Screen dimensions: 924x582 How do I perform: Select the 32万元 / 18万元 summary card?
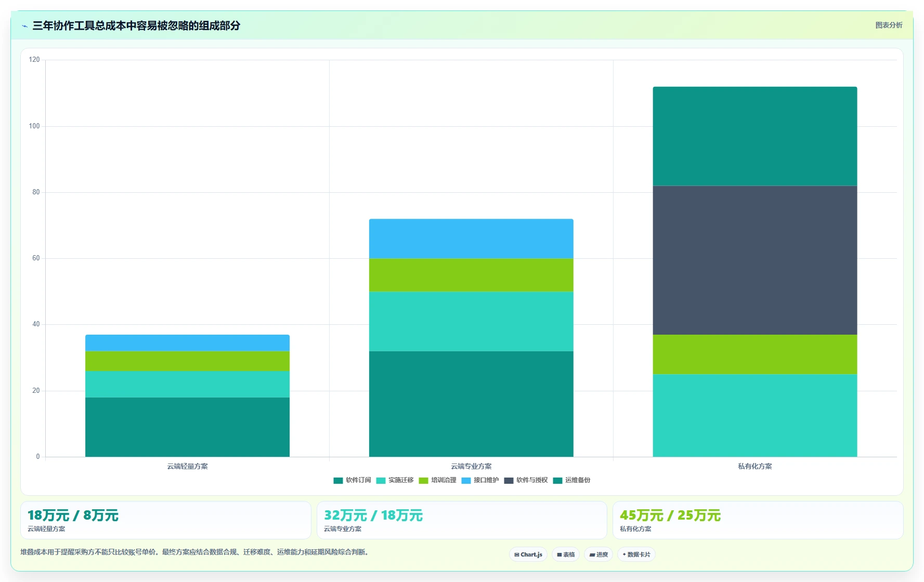point(462,520)
